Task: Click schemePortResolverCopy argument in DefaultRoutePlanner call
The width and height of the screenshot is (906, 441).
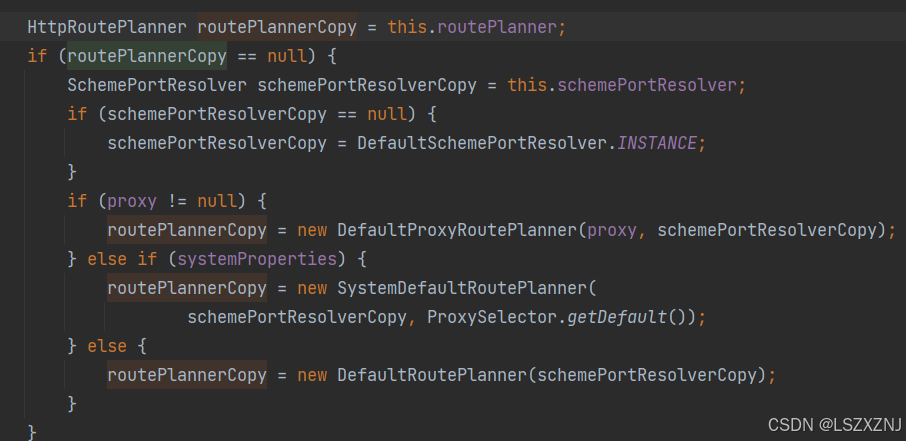Action: pyautogui.click(x=647, y=375)
